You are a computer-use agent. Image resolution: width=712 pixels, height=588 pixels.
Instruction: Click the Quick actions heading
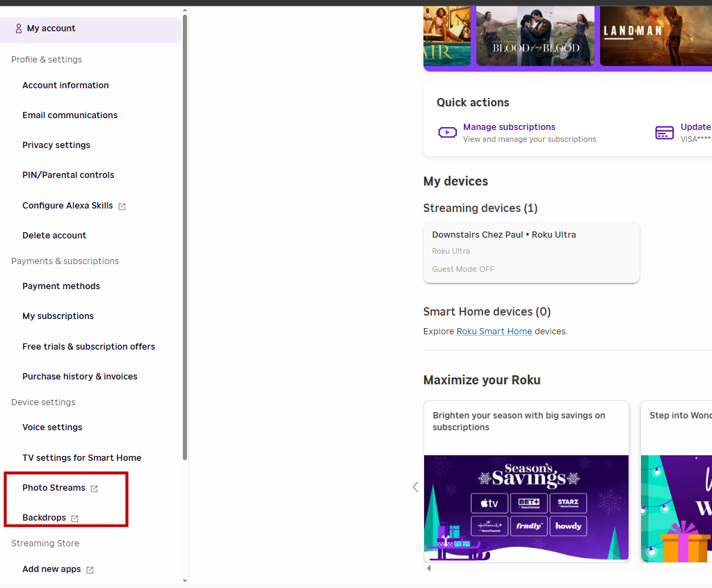[x=473, y=103]
